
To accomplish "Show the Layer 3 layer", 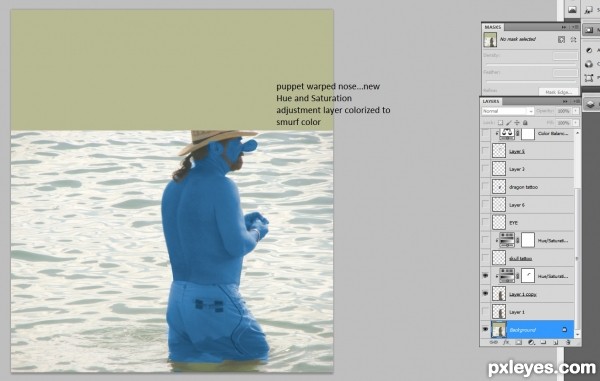I will (x=485, y=169).
